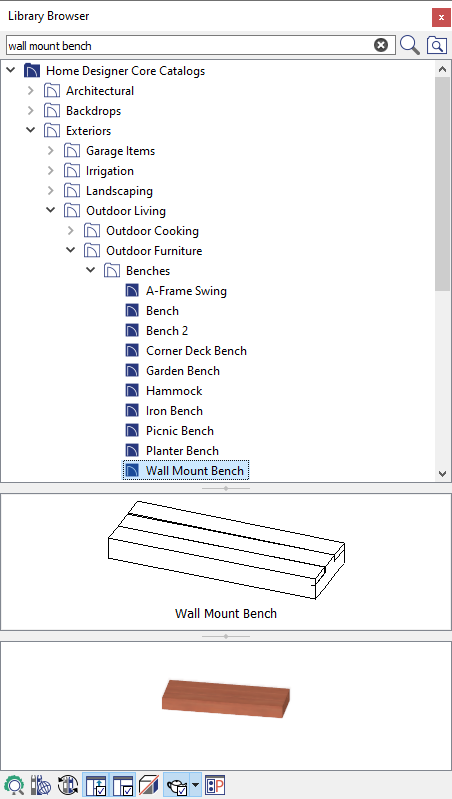Open the plant chooser P icon
The image size is (452, 799).
click(x=215, y=785)
